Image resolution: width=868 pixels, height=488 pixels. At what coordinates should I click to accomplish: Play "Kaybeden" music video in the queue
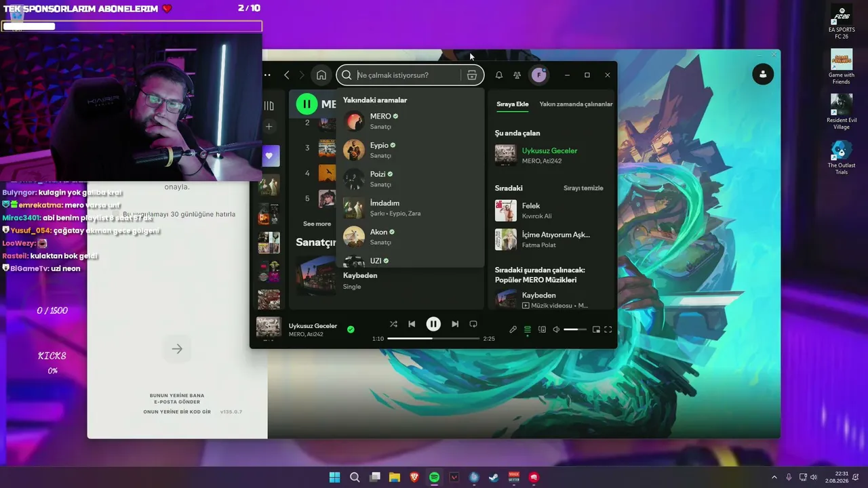552,300
